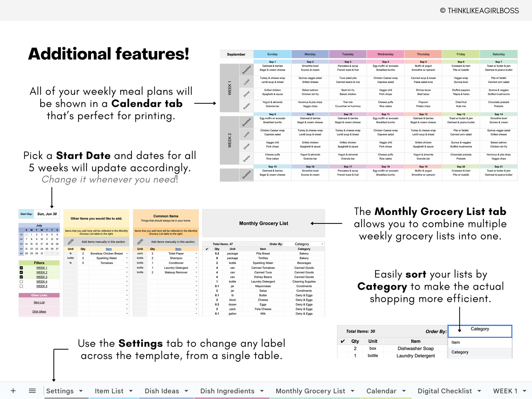This screenshot has width=532, height=399.
Task: Click the Item List link under Other Links
Action: click(x=39, y=302)
